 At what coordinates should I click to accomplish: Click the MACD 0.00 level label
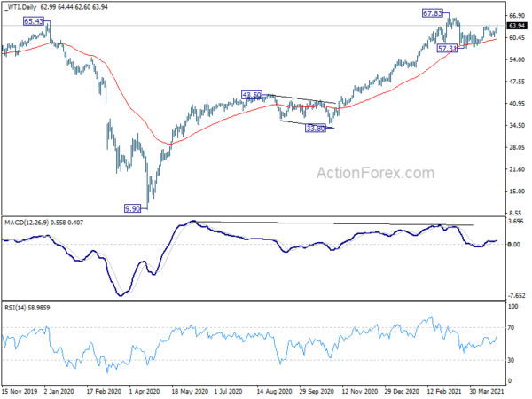pyautogui.click(x=514, y=245)
